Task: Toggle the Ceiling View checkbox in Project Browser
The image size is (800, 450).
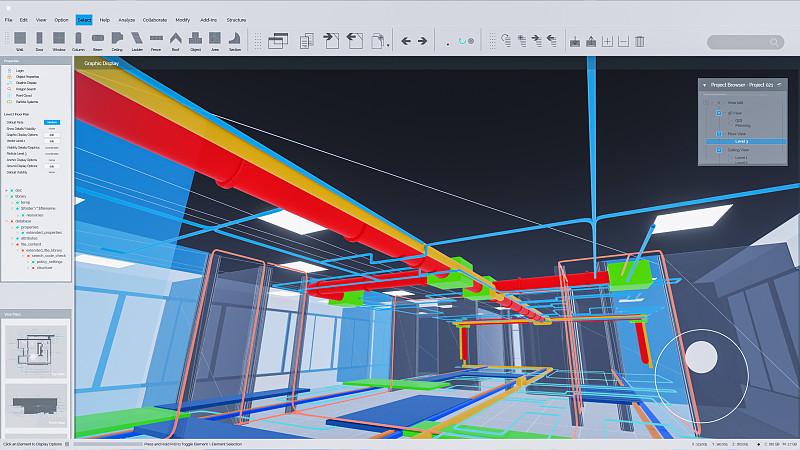Action: pyautogui.click(x=719, y=150)
